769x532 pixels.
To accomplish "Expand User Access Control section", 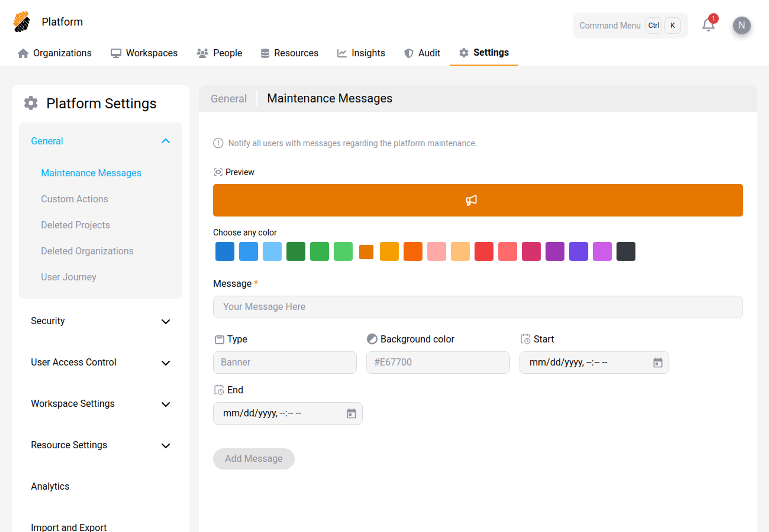I will coord(166,363).
